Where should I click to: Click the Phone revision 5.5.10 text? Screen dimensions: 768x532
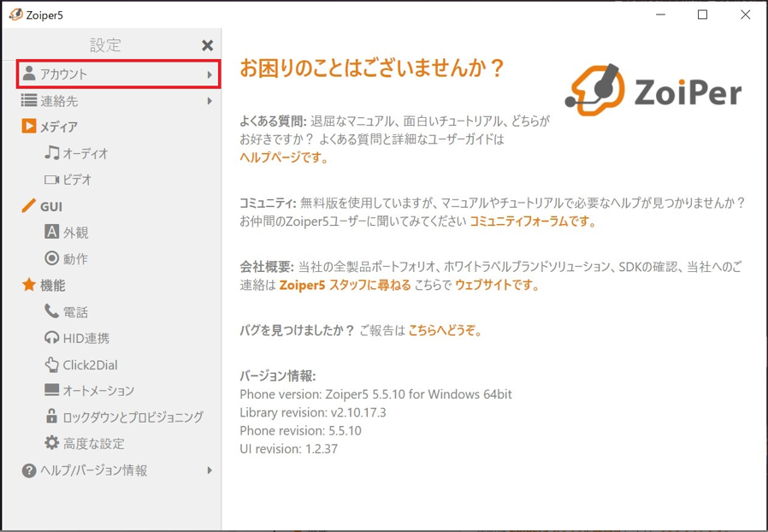point(301,430)
